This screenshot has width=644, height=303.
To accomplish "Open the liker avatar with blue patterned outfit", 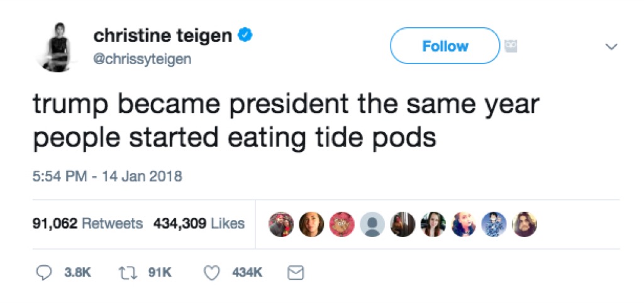I will [494, 224].
